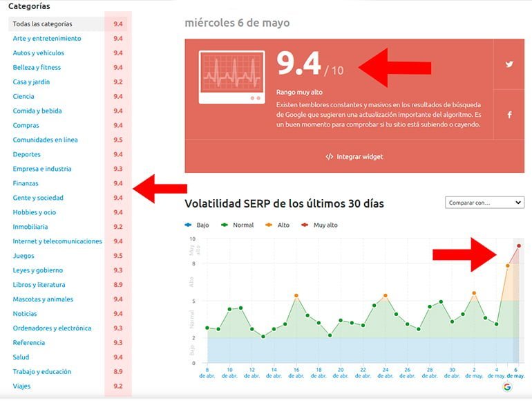Click the Facebook share icon
532x401 pixels.
[509, 115]
